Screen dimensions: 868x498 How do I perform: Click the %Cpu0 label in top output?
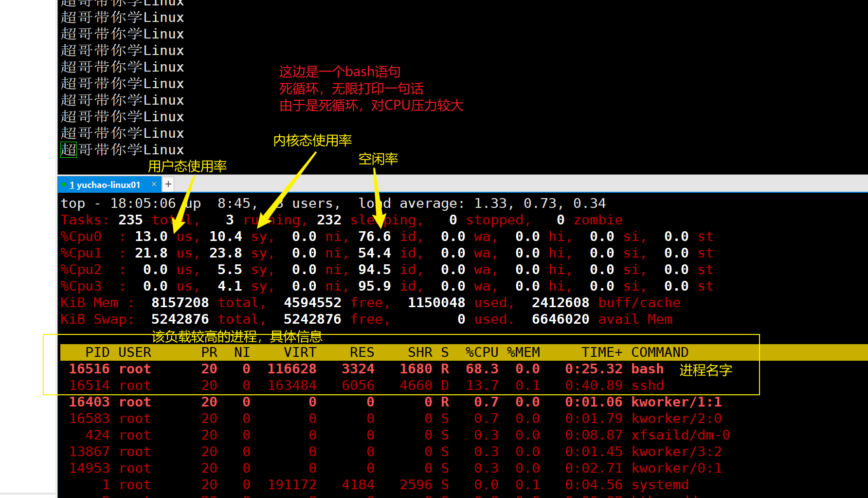(x=81, y=237)
